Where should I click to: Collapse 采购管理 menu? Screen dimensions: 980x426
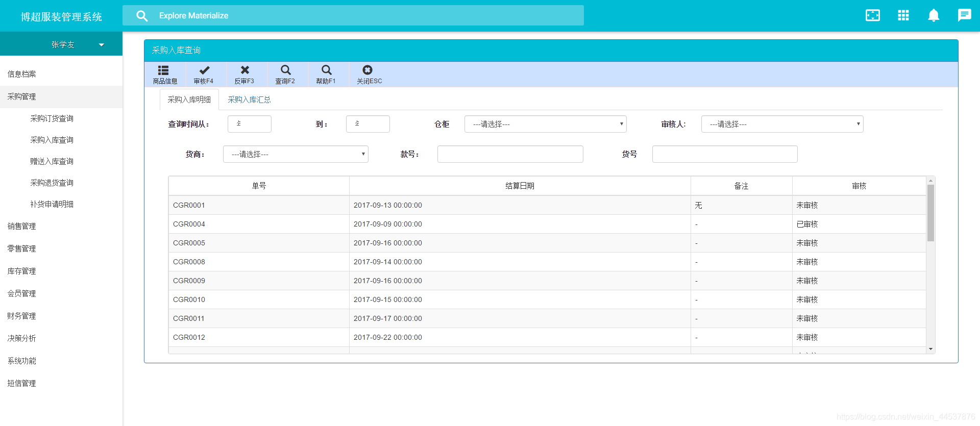[x=61, y=96]
